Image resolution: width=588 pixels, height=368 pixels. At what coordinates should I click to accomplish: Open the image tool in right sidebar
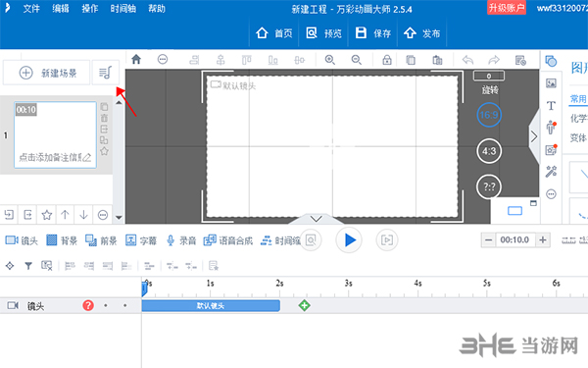(x=551, y=83)
